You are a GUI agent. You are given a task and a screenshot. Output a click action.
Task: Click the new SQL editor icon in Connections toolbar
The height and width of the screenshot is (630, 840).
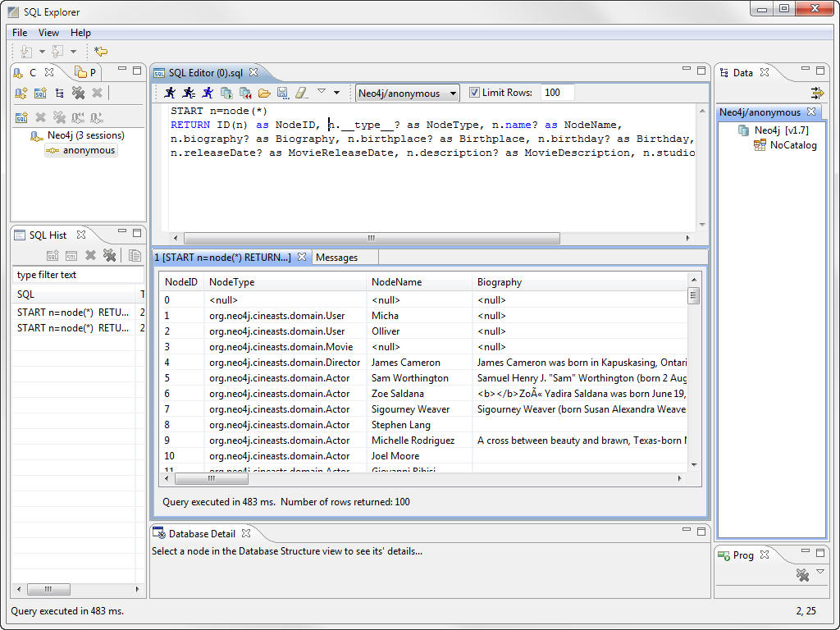(40, 94)
